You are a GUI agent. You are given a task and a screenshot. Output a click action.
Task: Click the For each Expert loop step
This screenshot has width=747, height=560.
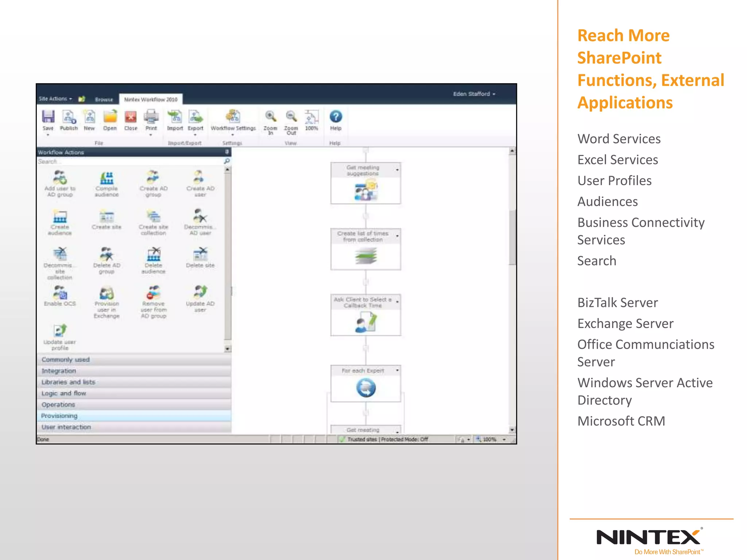(365, 384)
